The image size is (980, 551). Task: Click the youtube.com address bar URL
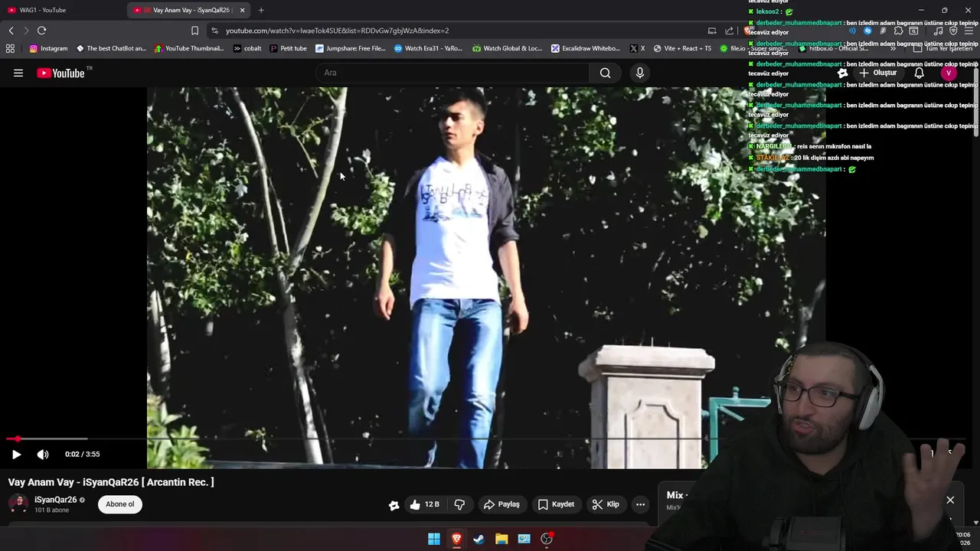(337, 31)
